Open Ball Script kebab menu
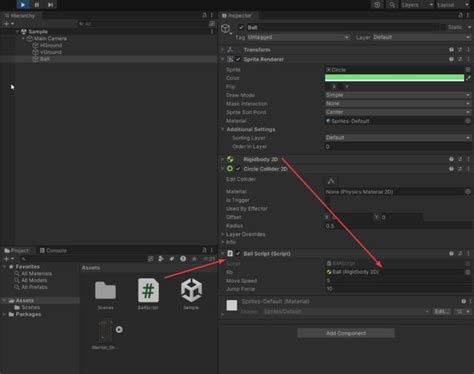Viewport: 474px width, 374px height. pos(468,254)
